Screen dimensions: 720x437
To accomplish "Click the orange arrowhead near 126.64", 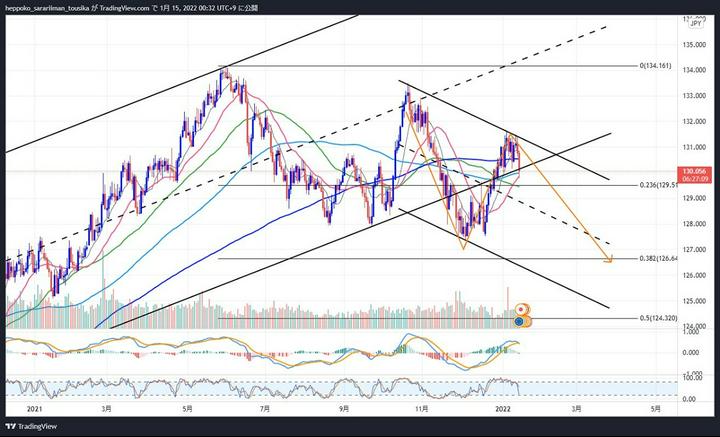I will coord(609,262).
